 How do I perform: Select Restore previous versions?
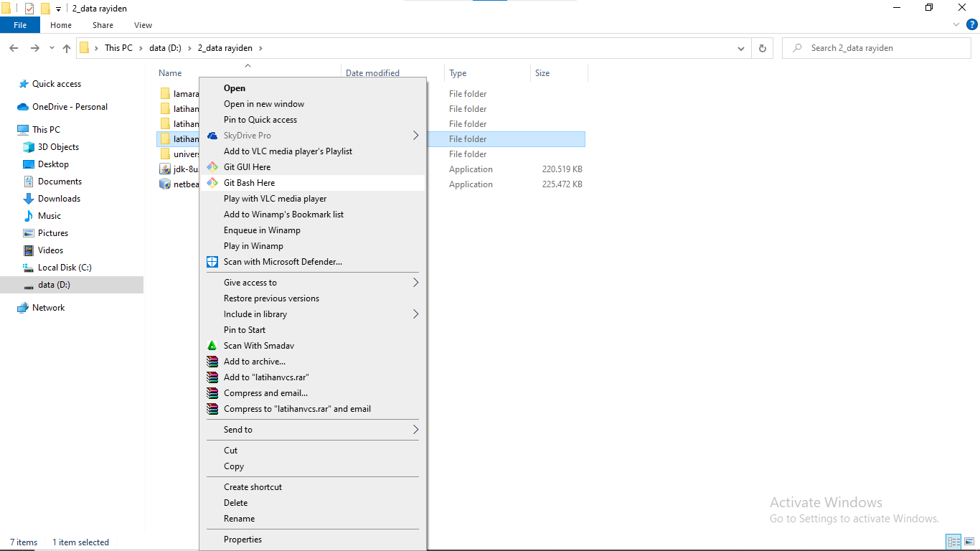coord(271,298)
